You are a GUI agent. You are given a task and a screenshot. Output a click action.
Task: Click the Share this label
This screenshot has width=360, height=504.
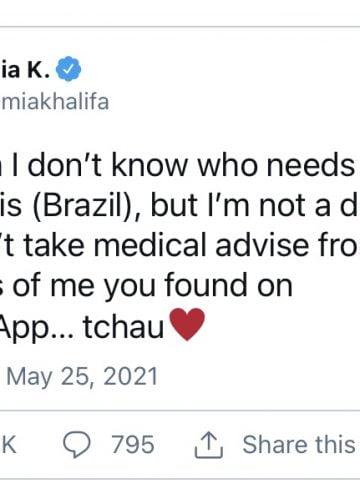point(299,444)
